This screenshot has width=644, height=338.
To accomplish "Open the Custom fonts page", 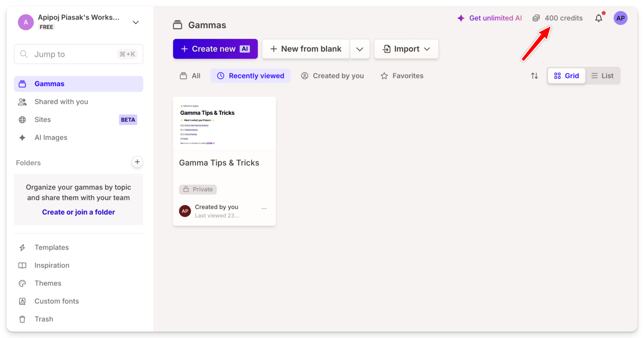I will pos(56,301).
